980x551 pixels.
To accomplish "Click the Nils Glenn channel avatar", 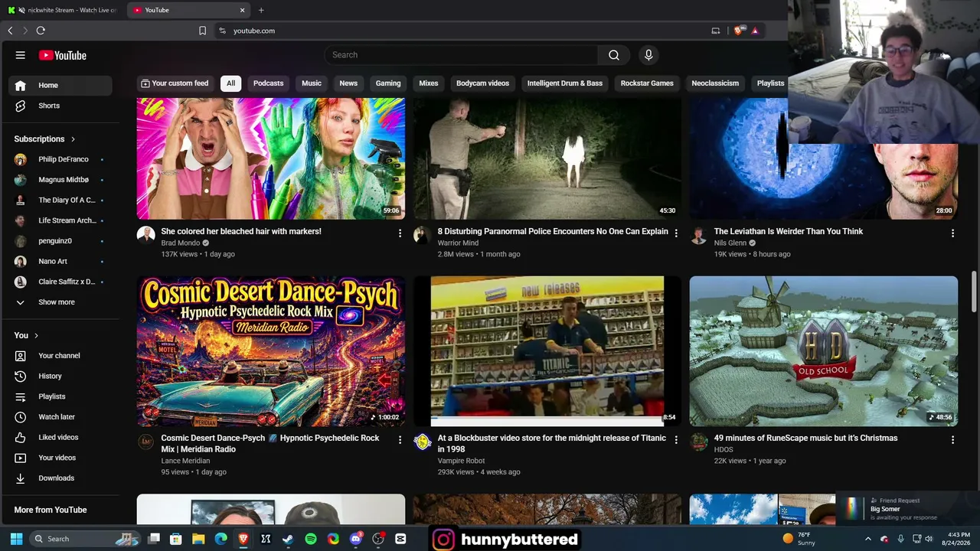I will 698,234.
